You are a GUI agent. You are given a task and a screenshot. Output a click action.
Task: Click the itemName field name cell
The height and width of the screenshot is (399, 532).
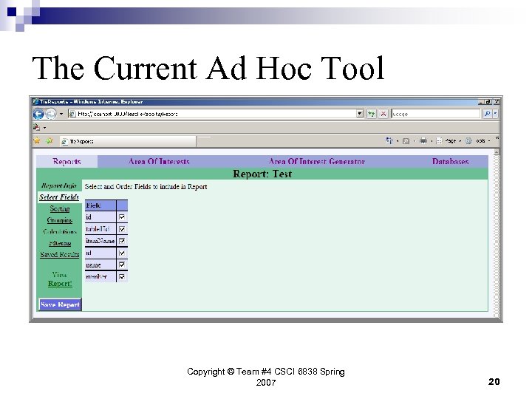pyautogui.click(x=100, y=241)
